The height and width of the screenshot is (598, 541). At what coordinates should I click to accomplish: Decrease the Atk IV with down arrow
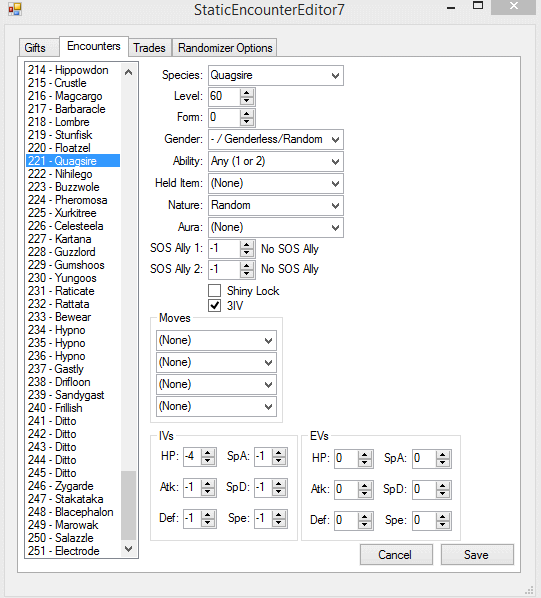[x=208, y=492]
